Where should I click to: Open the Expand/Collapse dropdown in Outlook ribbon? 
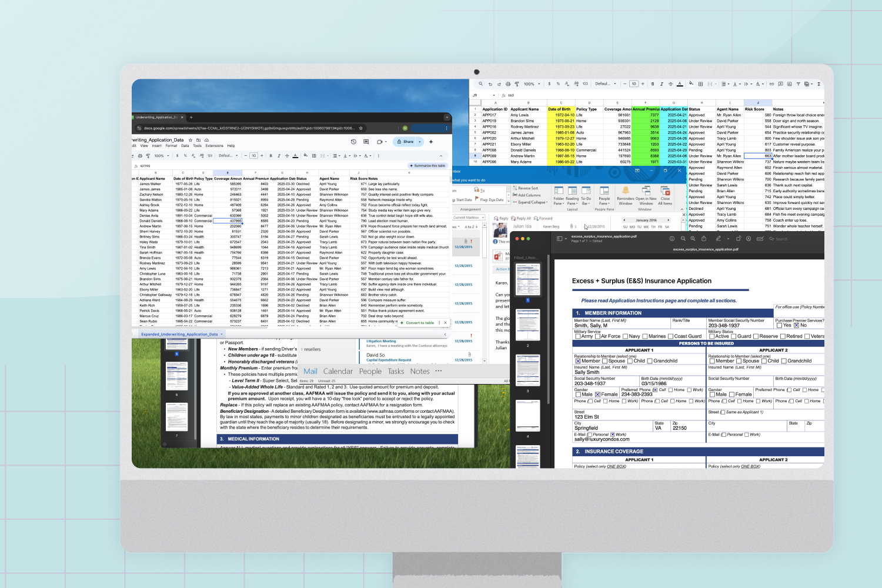point(530,202)
